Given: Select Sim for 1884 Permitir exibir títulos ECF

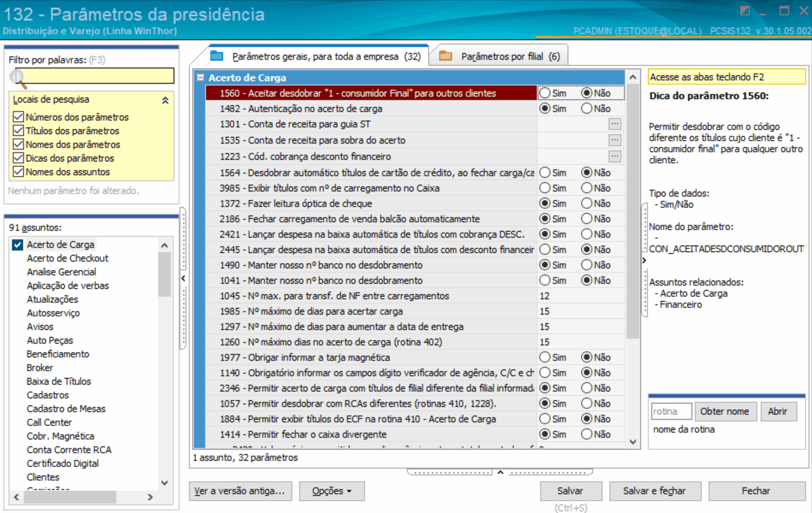Looking at the screenshot, I should [545, 418].
